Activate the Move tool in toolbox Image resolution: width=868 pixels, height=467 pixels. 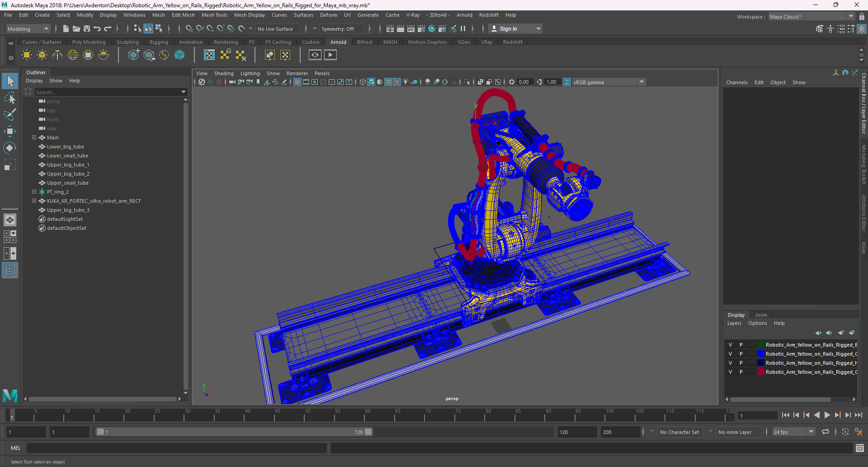[10, 131]
